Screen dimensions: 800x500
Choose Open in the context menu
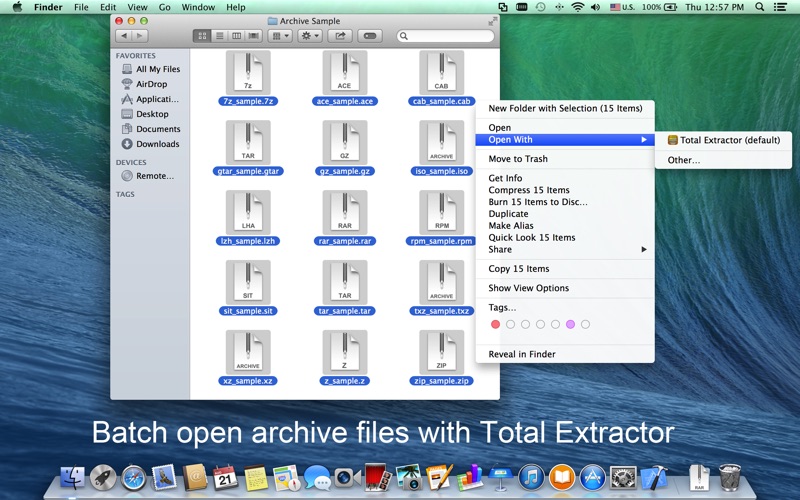tap(565, 128)
